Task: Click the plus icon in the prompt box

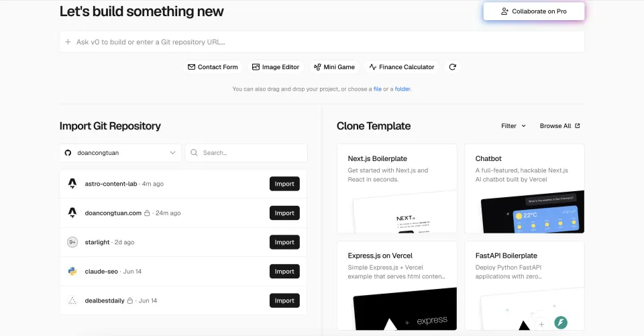Action: 68,42
